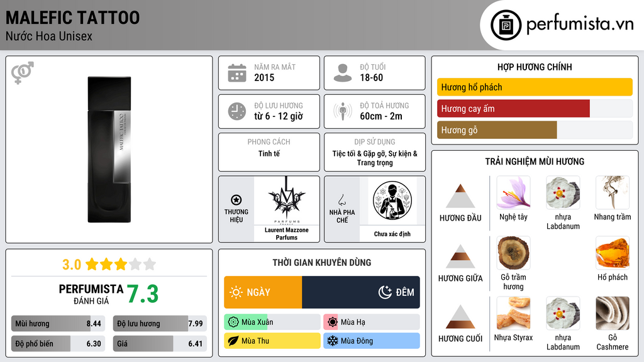Select the Đêm nighttime segment

(x=360, y=292)
